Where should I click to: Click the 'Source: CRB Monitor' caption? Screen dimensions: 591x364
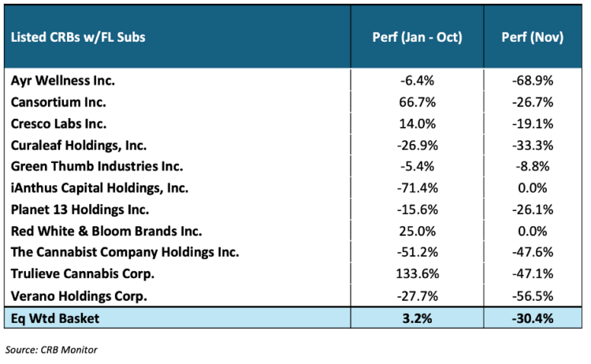tap(53, 347)
